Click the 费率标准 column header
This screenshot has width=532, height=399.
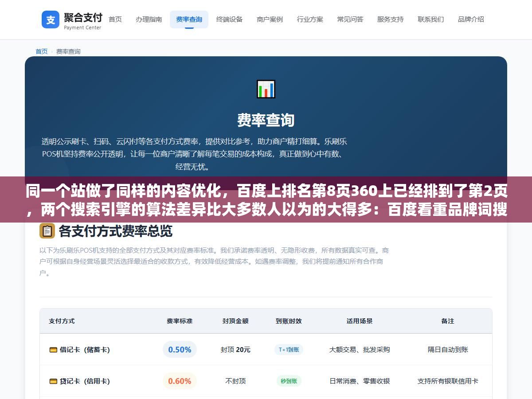tap(180, 321)
